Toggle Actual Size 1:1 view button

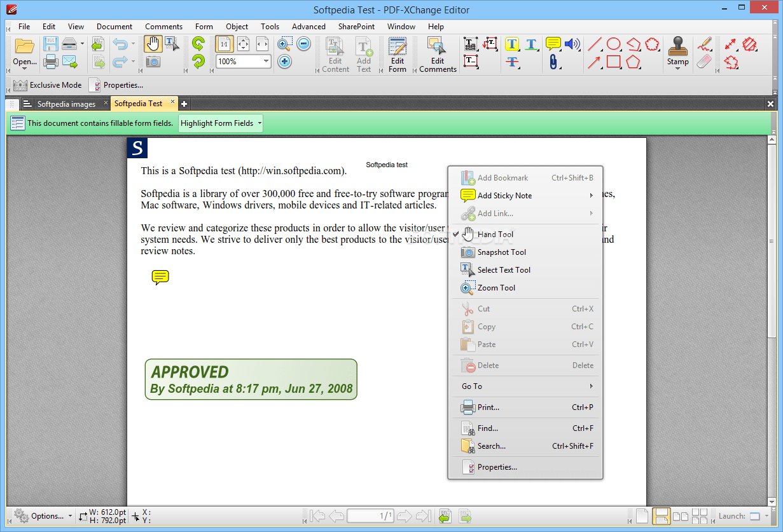pos(225,44)
